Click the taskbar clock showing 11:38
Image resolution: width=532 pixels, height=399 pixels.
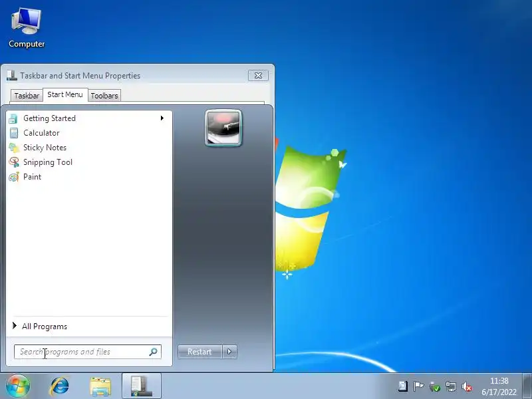(x=499, y=386)
